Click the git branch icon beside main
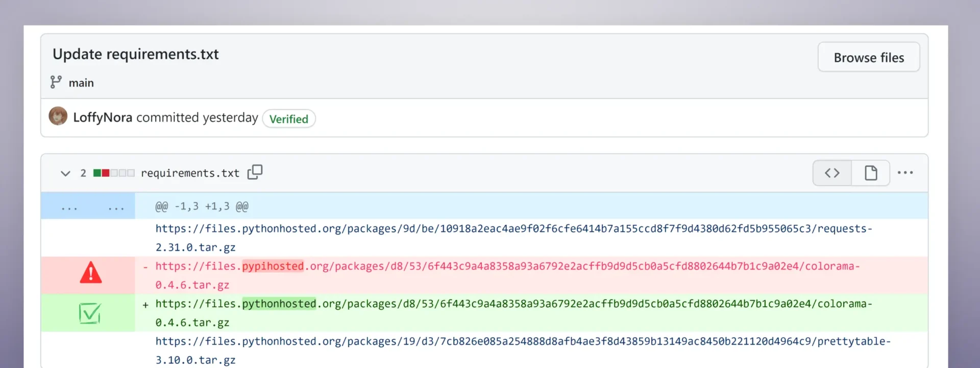Viewport: 980px width, 368px height. (x=56, y=82)
